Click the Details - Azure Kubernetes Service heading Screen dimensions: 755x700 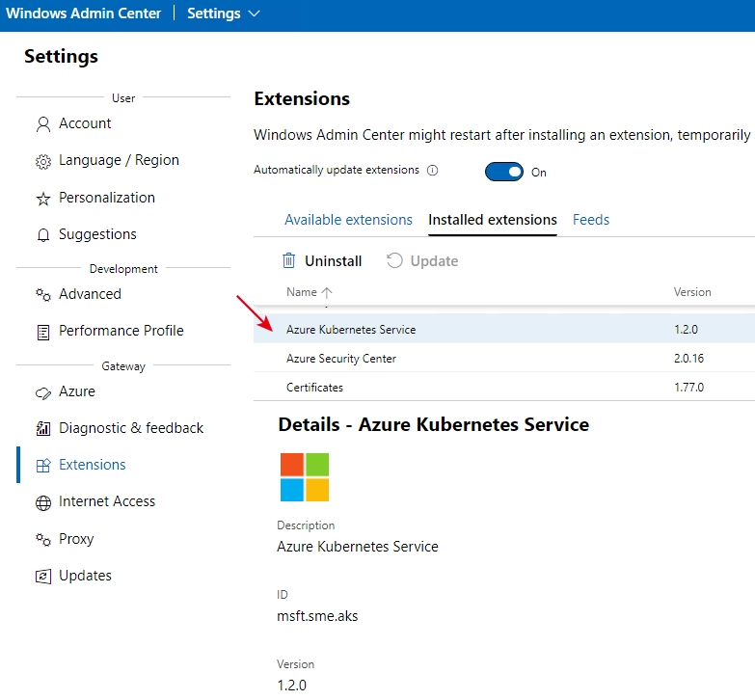coord(433,424)
